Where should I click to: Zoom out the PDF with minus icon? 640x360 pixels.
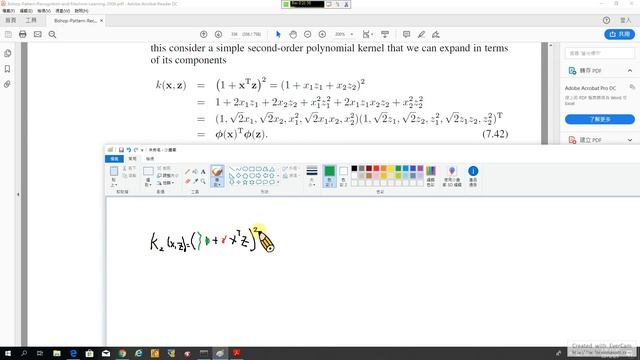coord(307,34)
